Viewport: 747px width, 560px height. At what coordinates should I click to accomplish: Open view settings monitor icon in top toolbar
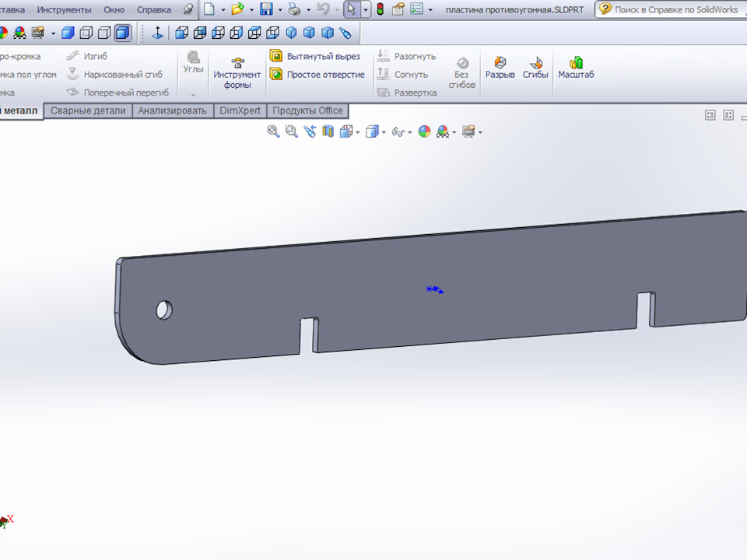pos(38,33)
